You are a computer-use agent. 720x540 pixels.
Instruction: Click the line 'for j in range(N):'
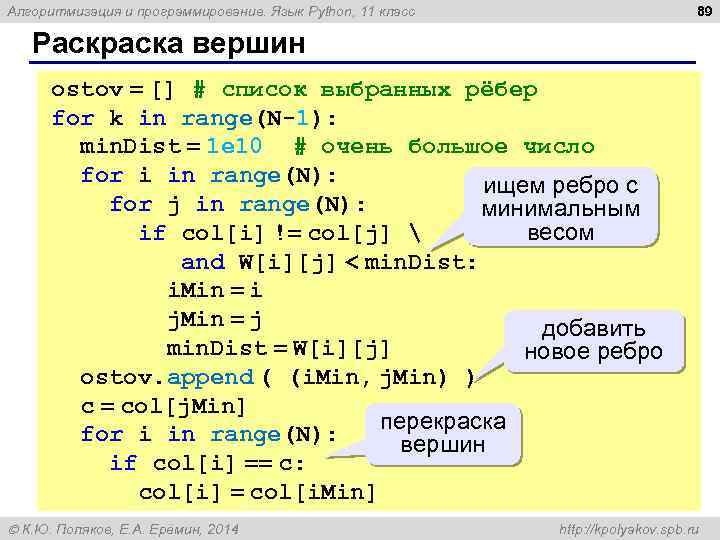click(237, 205)
